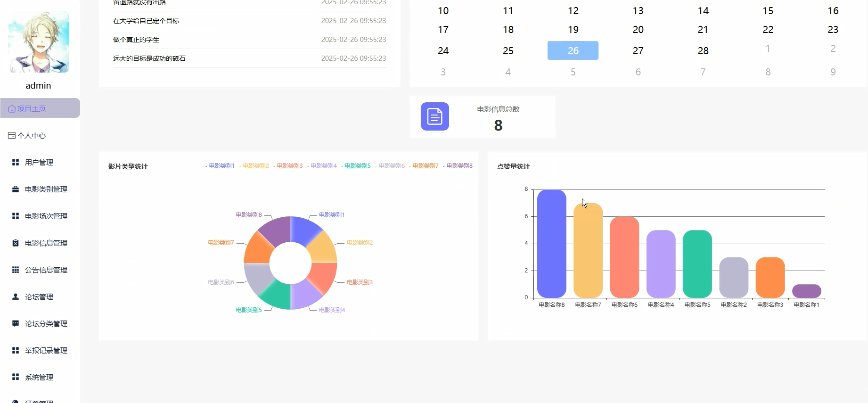Click the grid icon beside 用户管理

(16, 162)
